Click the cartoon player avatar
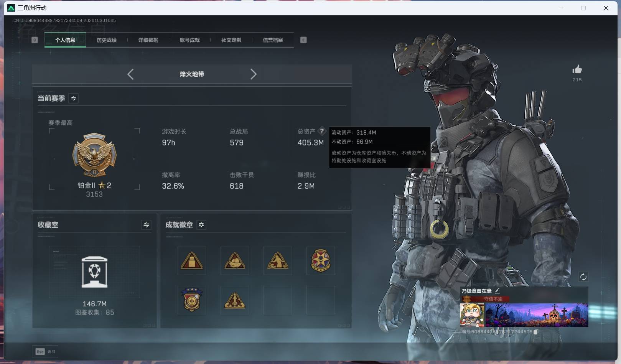The image size is (621, 364). pyautogui.click(x=472, y=315)
